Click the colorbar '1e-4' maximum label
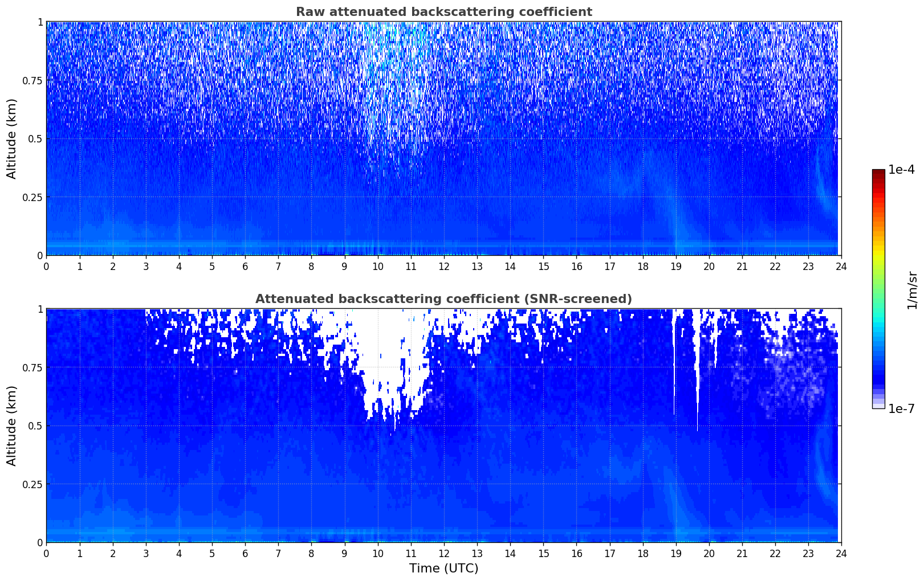924x581 pixels. coord(901,170)
